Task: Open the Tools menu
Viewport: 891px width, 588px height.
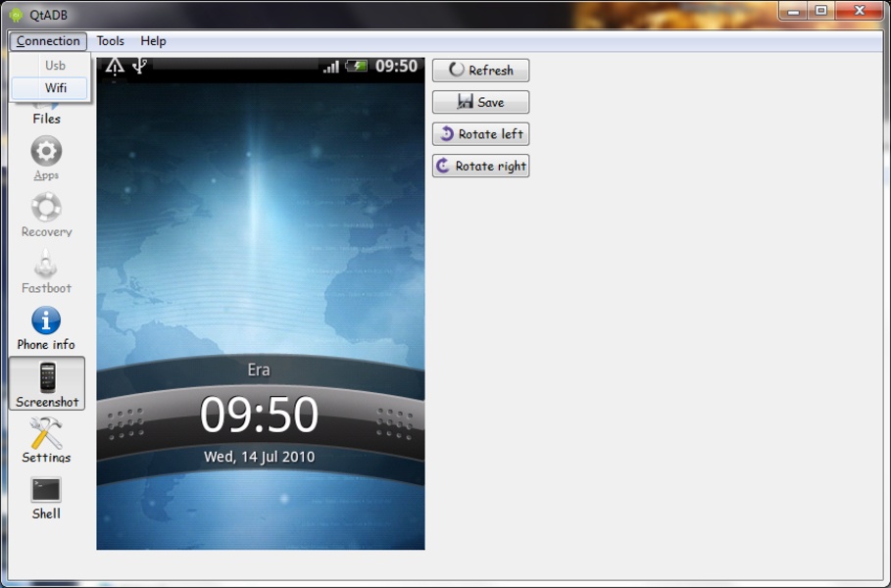Action: (110, 41)
